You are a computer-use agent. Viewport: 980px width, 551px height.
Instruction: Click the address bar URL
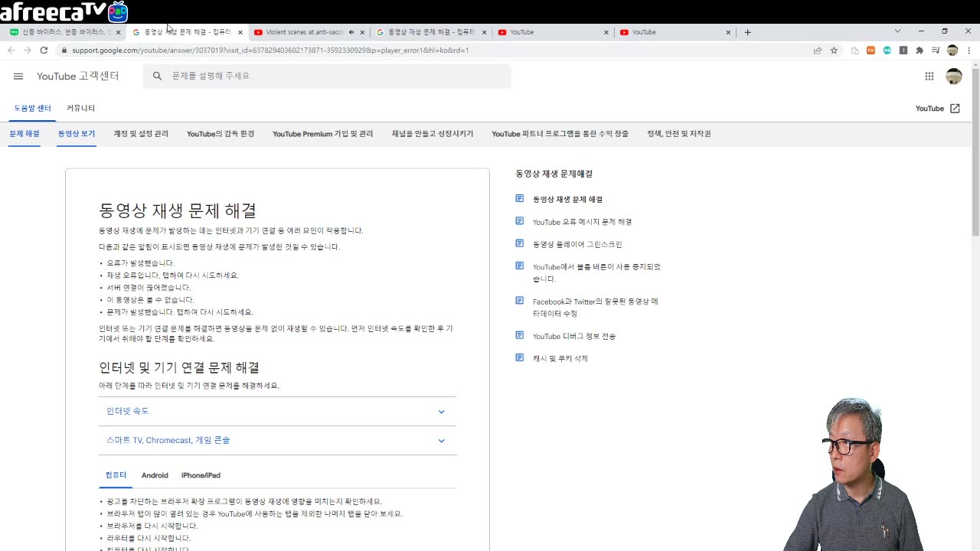point(270,51)
